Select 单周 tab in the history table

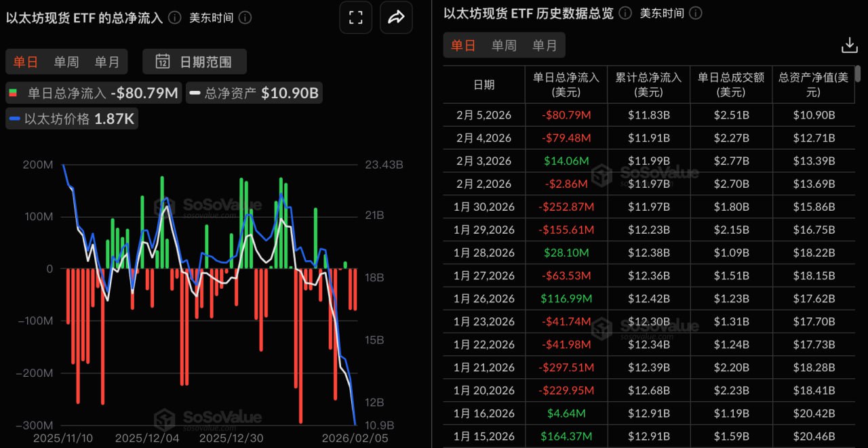(x=504, y=45)
